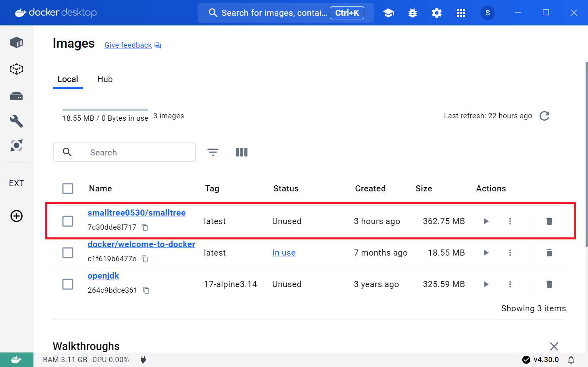Open the troubleshoot bug icon
The height and width of the screenshot is (367, 588).
tap(413, 13)
